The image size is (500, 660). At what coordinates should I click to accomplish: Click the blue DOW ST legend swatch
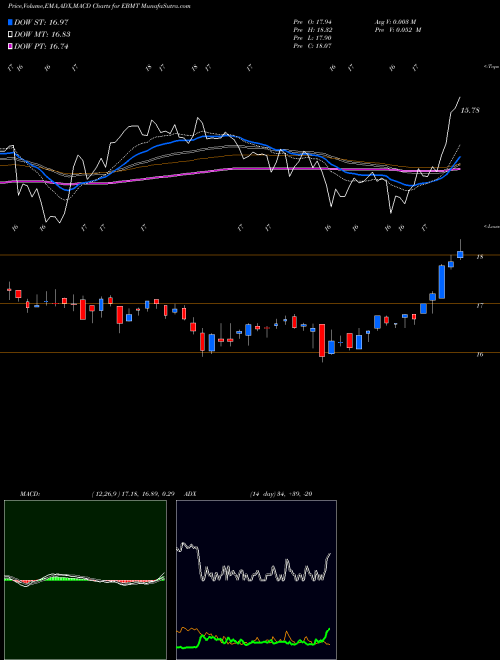(10, 22)
